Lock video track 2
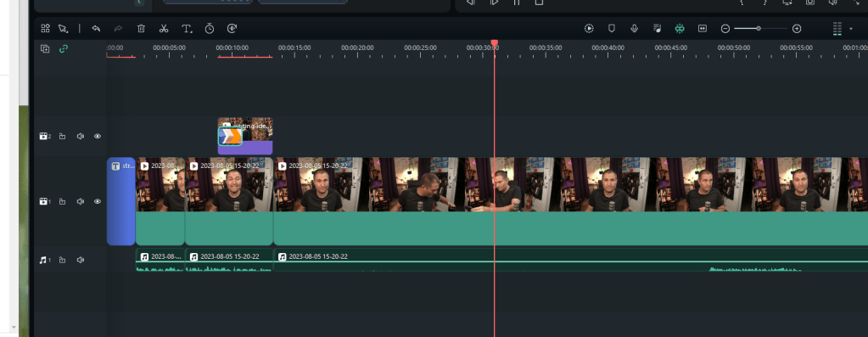The image size is (868, 337). coord(63,136)
